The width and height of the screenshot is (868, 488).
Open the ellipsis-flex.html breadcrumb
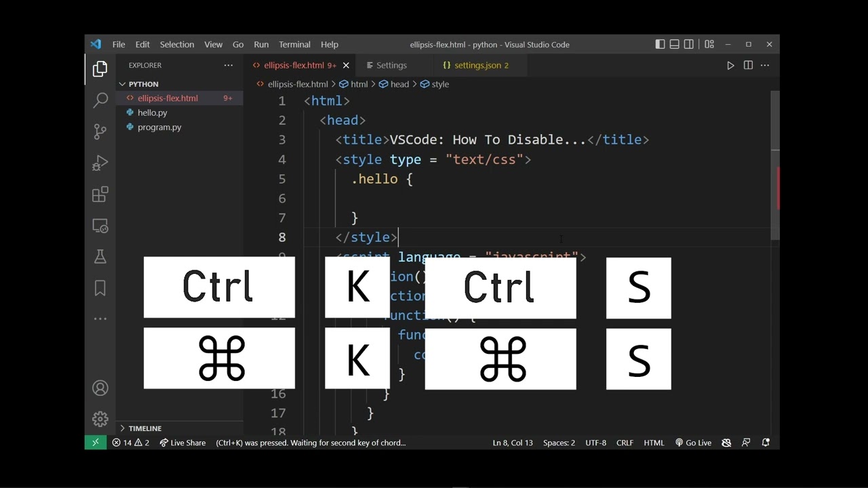tap(292, 84)
